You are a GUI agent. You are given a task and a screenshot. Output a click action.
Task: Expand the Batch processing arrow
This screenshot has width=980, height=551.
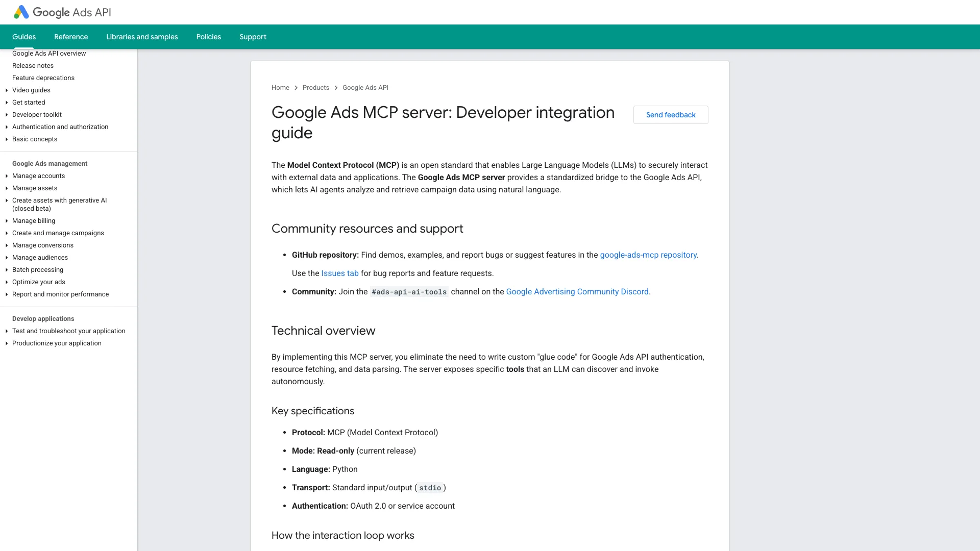click(7, 270)
